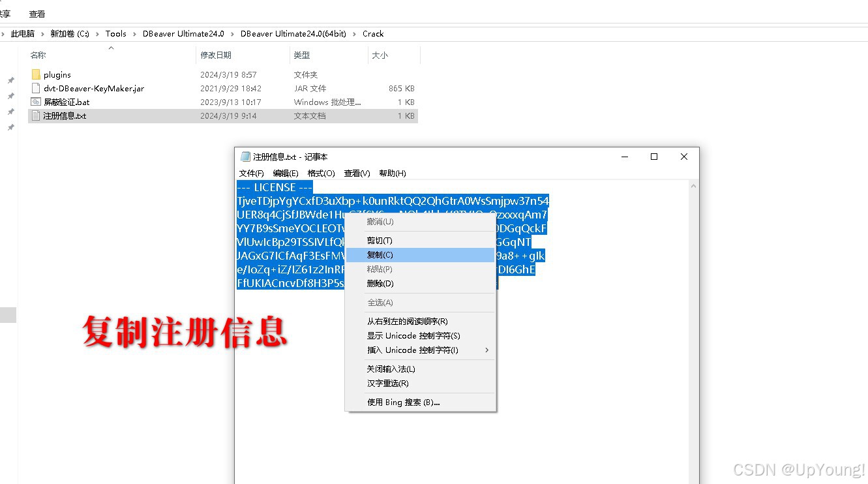868x484 pixels.
Task: Navigate to 此电脑 in address bar
Action: click(x=23, y=34)
